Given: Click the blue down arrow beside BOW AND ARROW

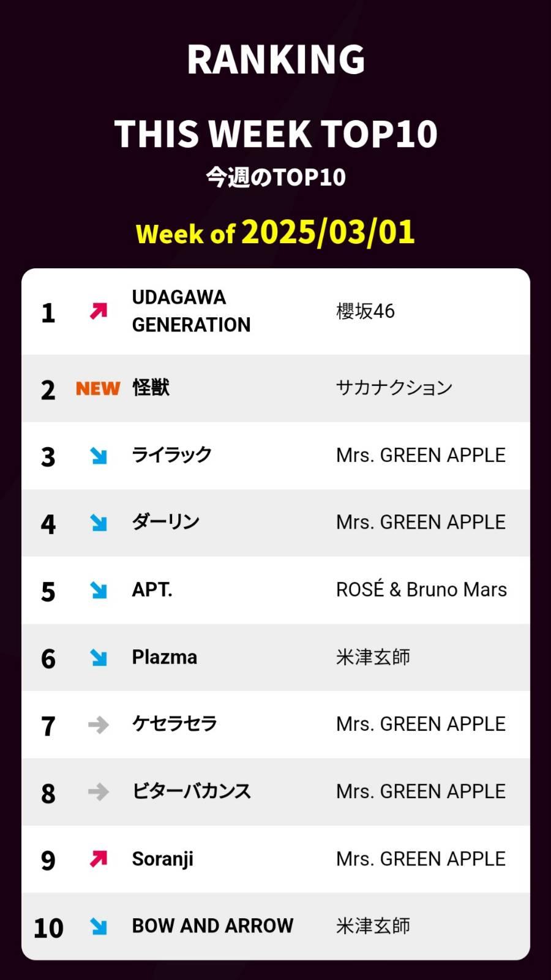Looking at the screenshot, I should (x=99, y=926).
